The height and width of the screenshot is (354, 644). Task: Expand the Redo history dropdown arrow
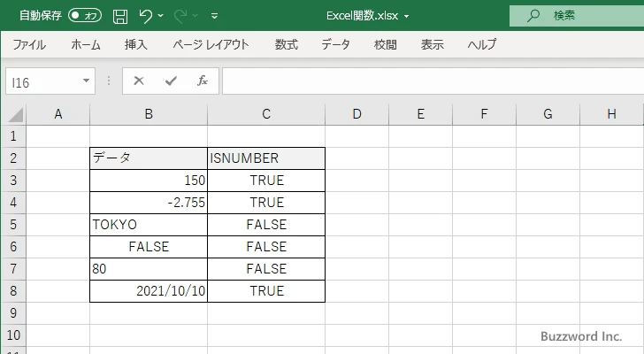(195, 16)
